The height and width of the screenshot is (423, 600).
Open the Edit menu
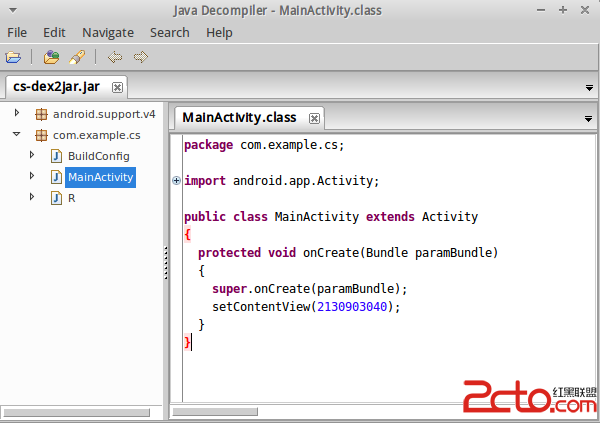[54, 33]
